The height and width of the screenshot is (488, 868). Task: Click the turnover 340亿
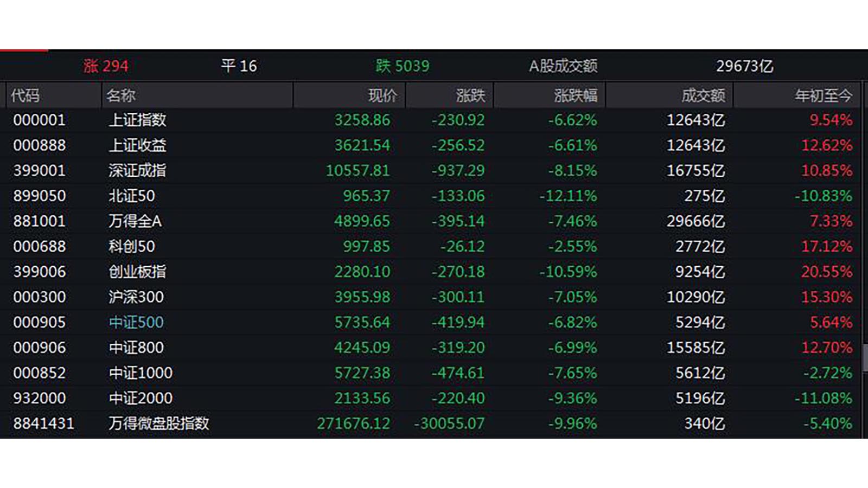point(705,423)
